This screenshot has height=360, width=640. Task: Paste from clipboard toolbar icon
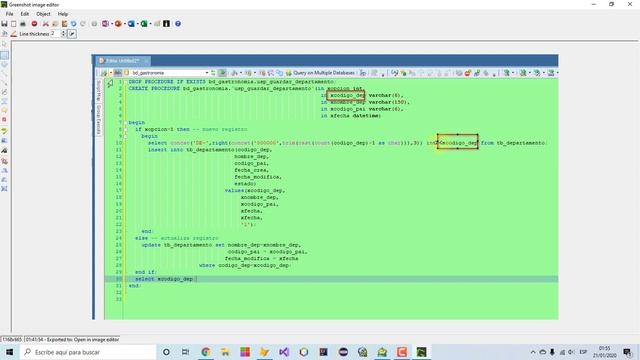coord(64,24)
